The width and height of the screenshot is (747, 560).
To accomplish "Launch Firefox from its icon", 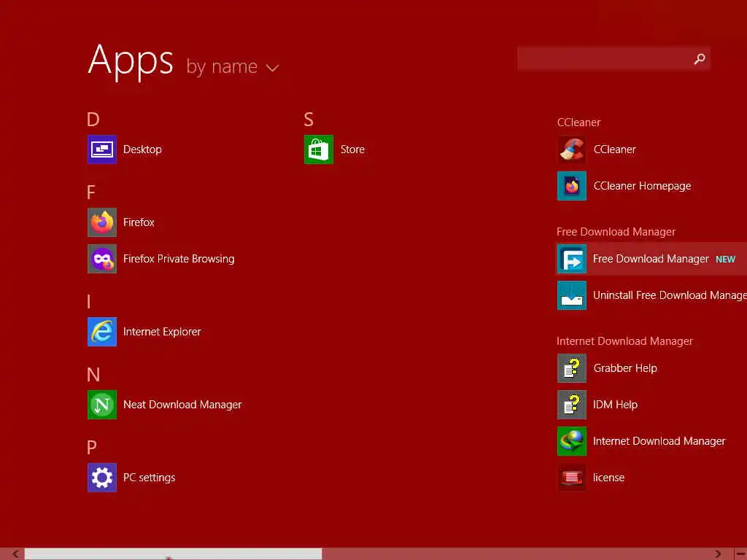I will click(102, 222).
